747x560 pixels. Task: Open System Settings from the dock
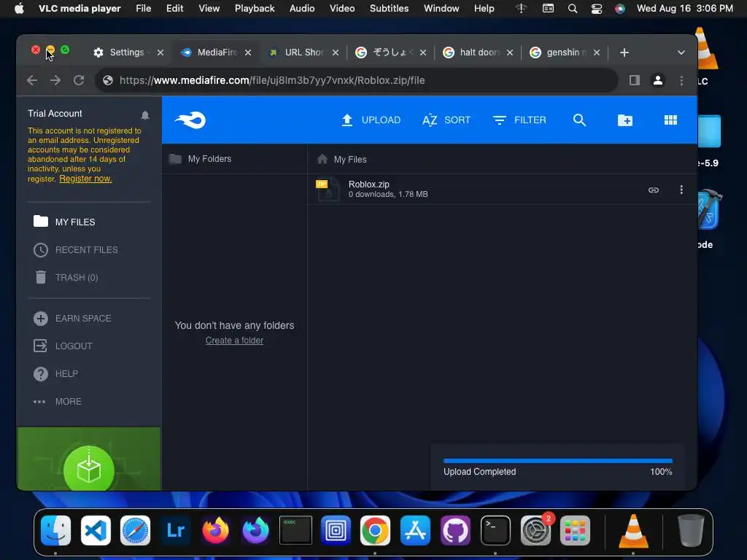click(x=535, y=530)
